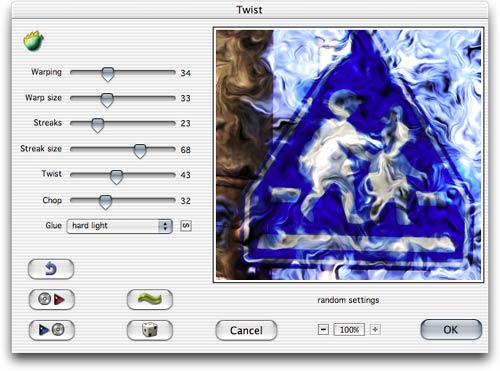
Task: Click the 100% zoom field
Action: pyautogui.click(x=349, y=330)
